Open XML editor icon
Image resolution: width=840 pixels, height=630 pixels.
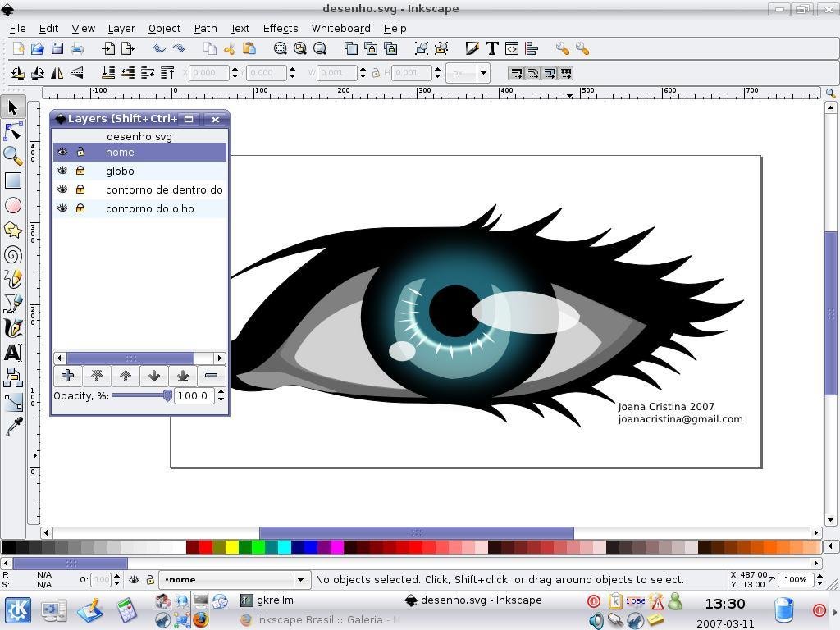[x=512, y=48]
